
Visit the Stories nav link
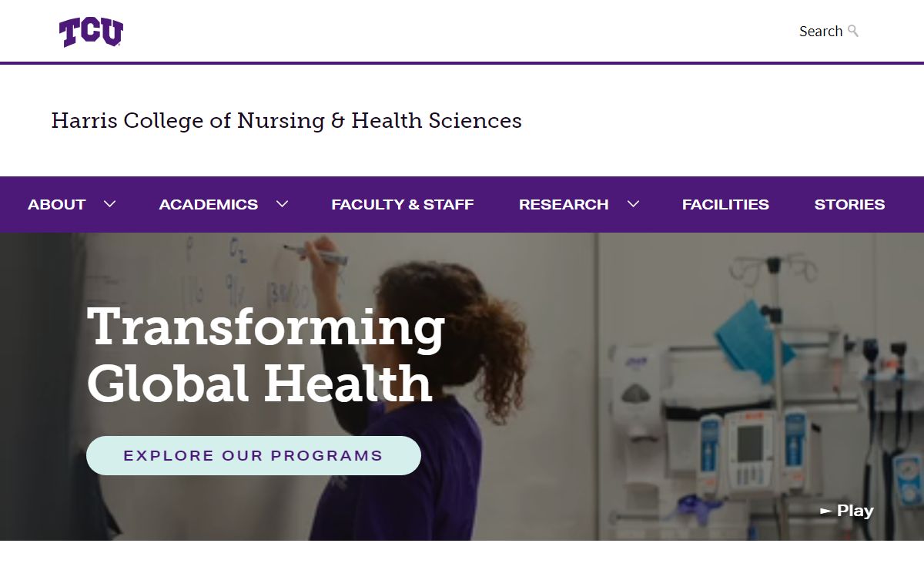click(849, 205)
